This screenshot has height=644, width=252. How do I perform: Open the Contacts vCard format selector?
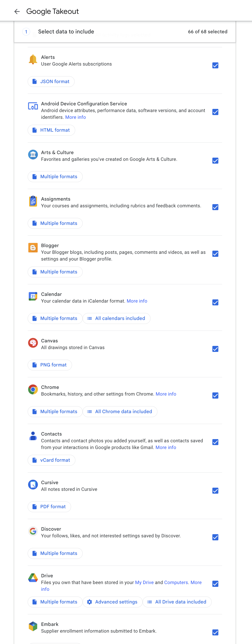(51, 460)
